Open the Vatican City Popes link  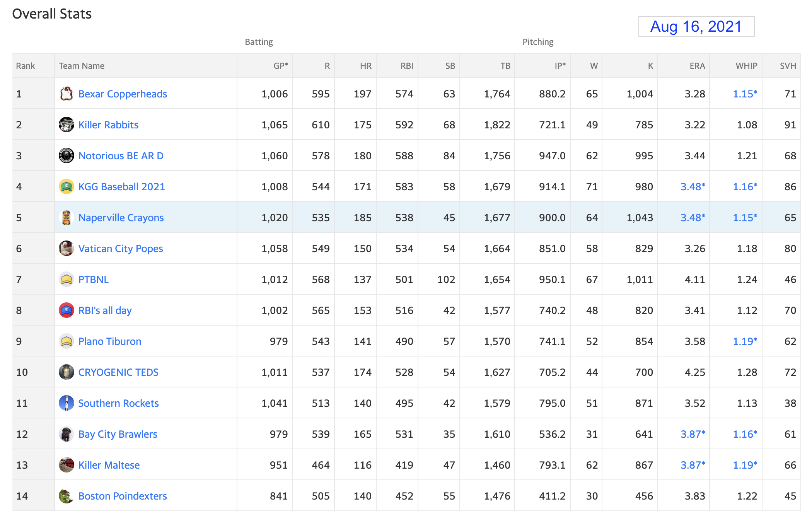(121, 249)
